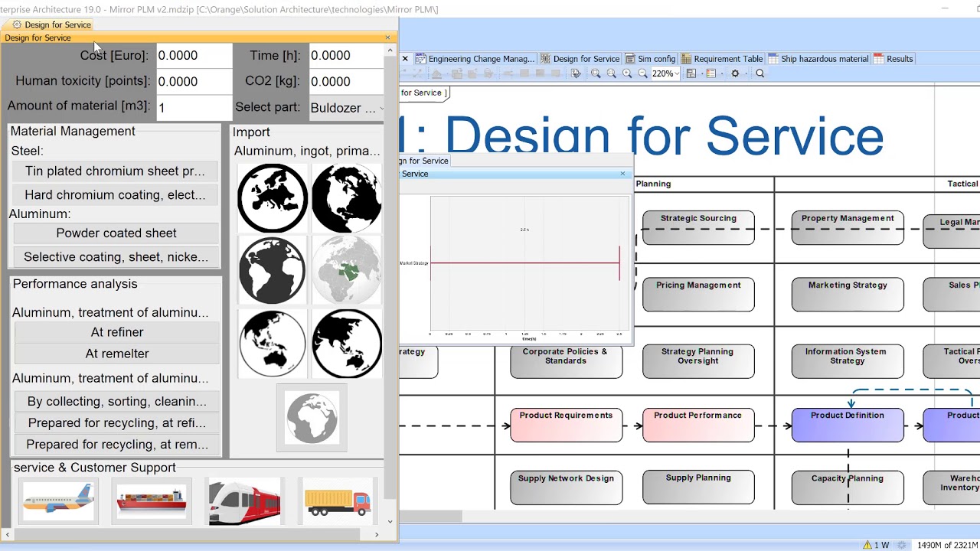Open the gear settings icon in diagram toolbar

(x=735, y=73)
